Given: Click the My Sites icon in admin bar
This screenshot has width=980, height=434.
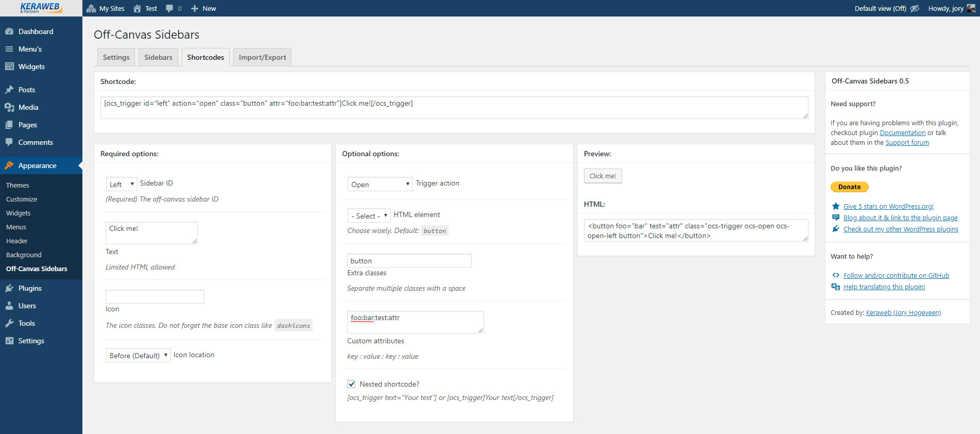Looking at the screenshot, I should point(91,8).
